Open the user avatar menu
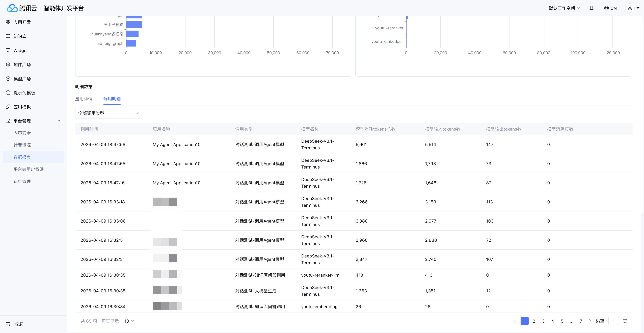 630,8
